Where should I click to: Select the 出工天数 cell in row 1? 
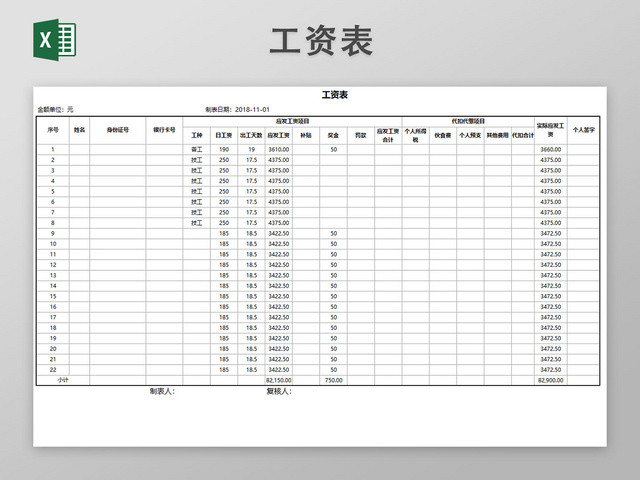pyautogui.click(x=251, y=149)
